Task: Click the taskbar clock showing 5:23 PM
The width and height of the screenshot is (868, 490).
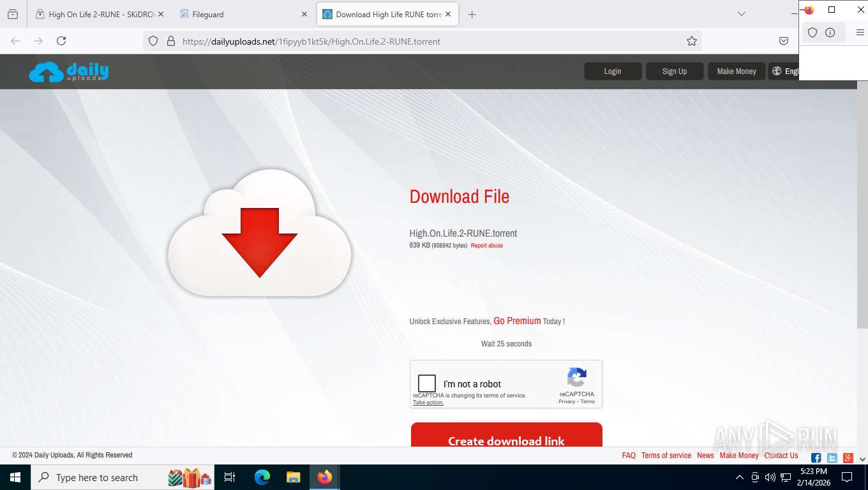Action: 813,477
